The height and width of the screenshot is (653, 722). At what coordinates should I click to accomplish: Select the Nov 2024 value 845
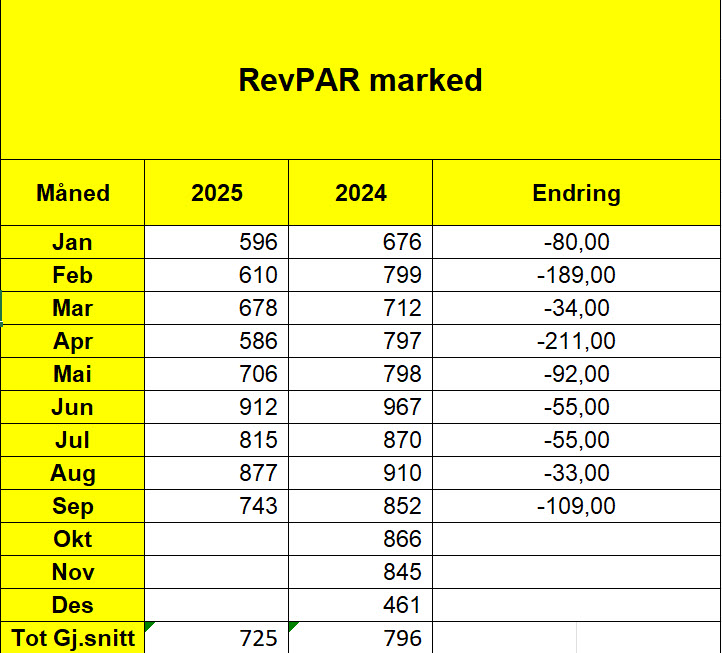point(361,572)
